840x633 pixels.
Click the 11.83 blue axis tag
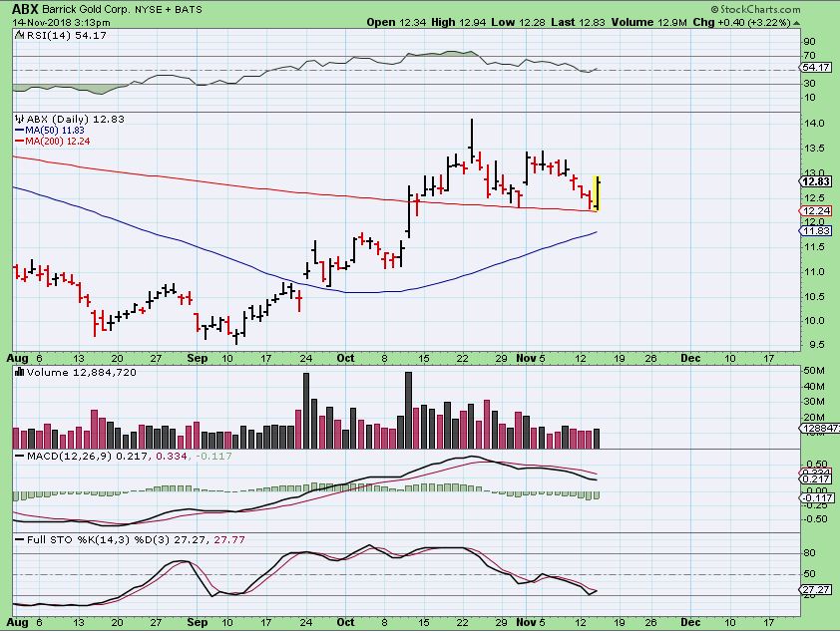tap(815, 231)
